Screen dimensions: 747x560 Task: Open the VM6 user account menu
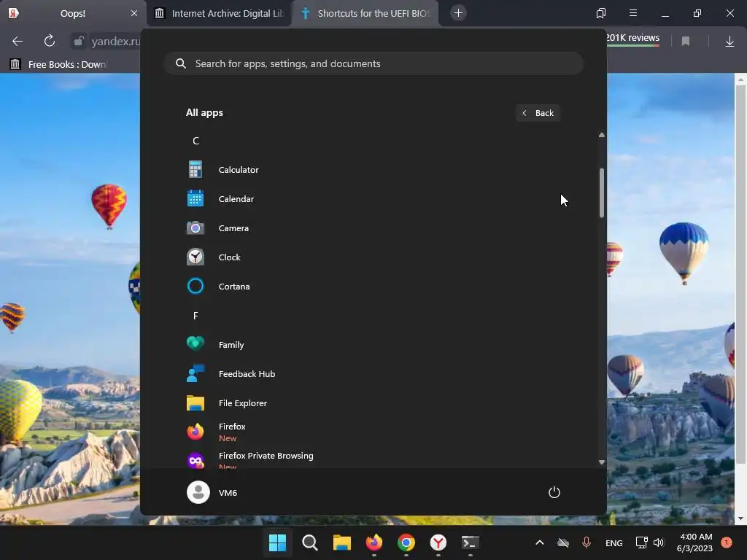[x=212, y=492]
